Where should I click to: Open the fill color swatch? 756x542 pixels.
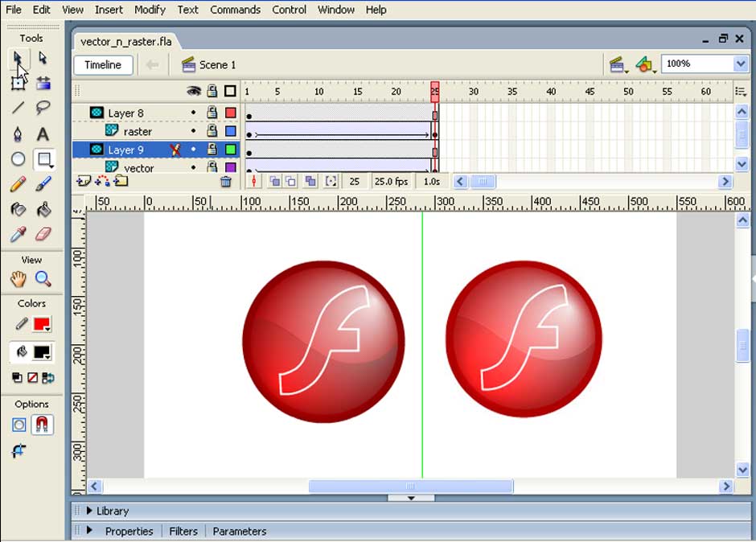tap(42, 352)
